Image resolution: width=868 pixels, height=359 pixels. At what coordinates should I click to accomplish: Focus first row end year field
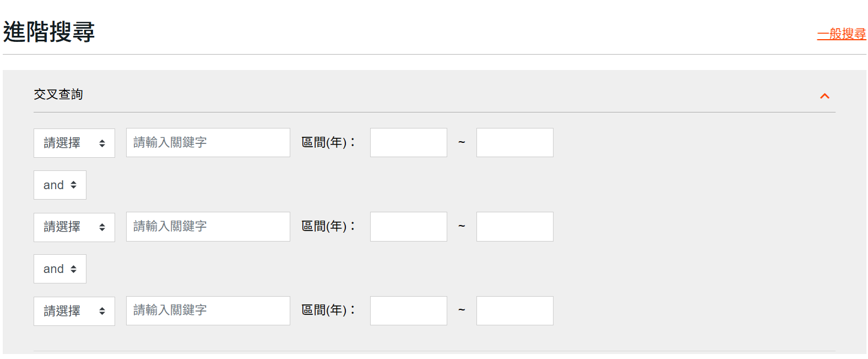(x=514, y=143)
